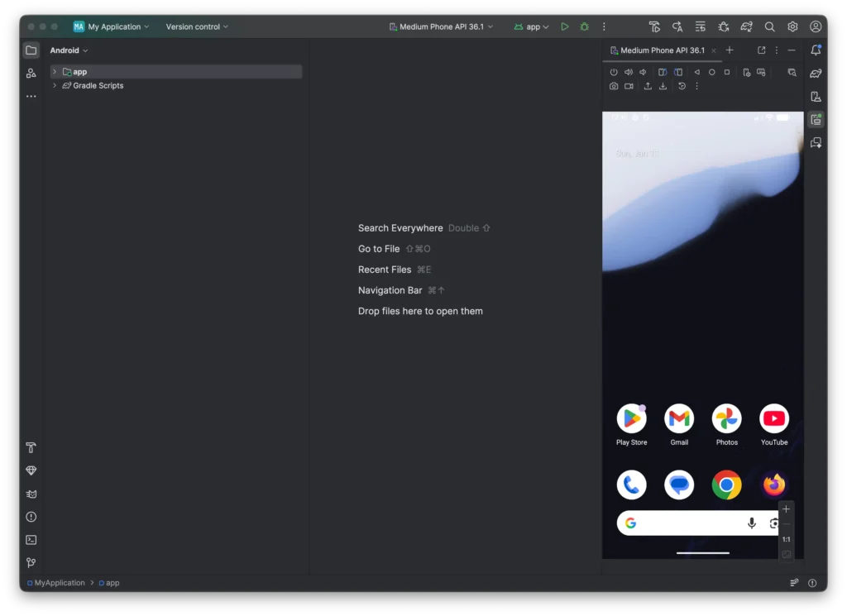Open the Version Control tool window
Viewport: 847px width, 616px height.
31,563
